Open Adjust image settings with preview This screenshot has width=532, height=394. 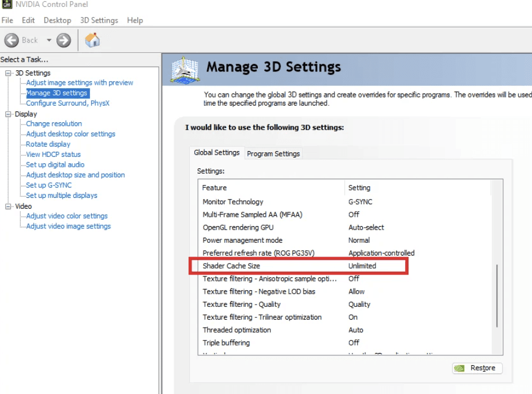click(x=80, y=82)
